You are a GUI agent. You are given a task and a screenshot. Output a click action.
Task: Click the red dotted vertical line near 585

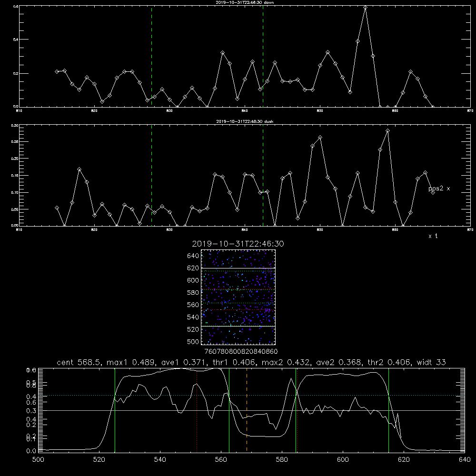(297, 410)
